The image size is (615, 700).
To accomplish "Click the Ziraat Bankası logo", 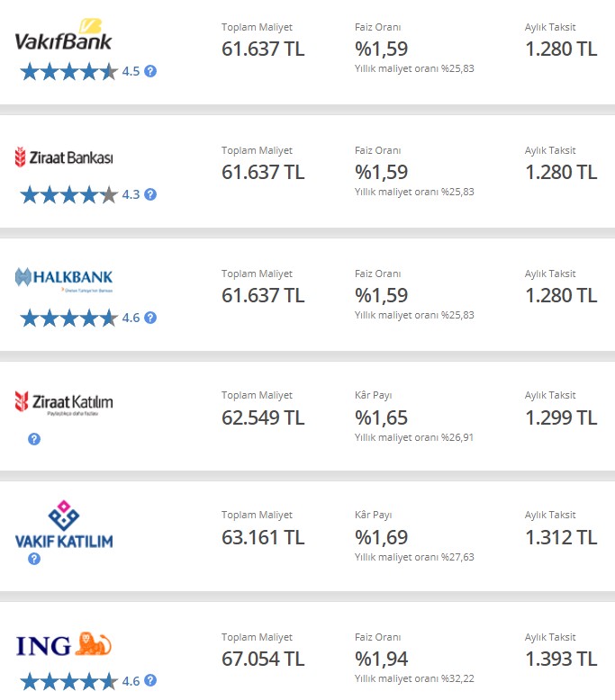I will (63, 157).
